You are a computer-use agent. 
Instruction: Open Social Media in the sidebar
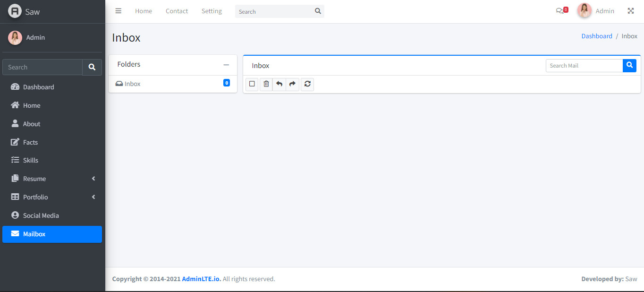(52, 215)
